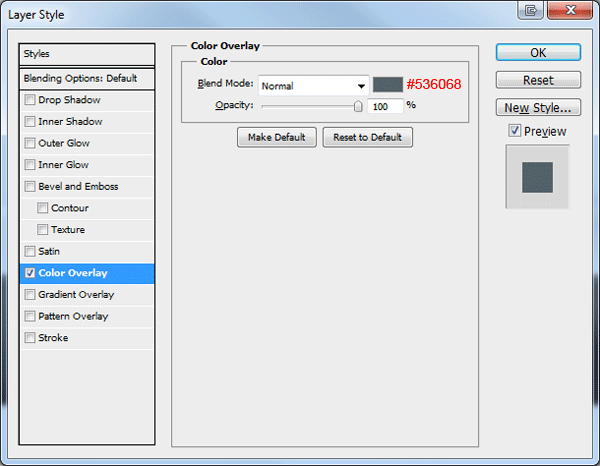This screenshot has width=600, height=466.
Task: Select Blending Options: Default entry
Action: [x=87, y=79]
